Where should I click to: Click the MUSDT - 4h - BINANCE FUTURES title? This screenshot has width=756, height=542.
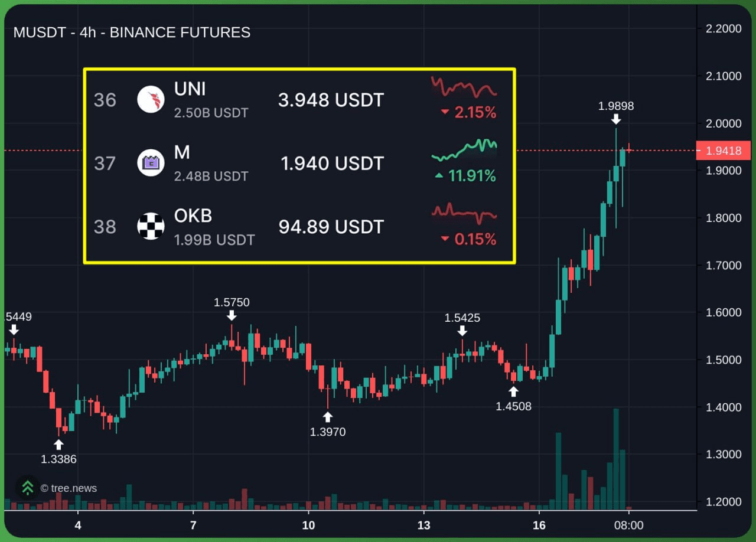pyautogui.click(x=132, y=32)
